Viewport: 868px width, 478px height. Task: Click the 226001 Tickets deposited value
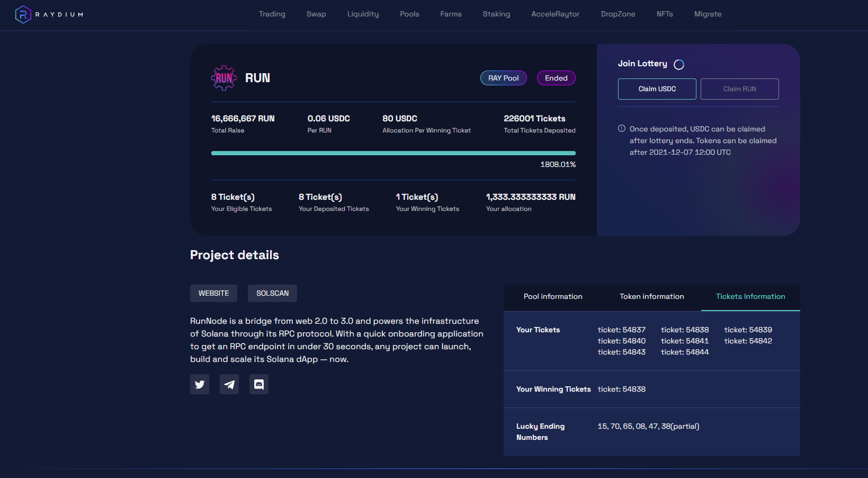(x=534, y=119)
